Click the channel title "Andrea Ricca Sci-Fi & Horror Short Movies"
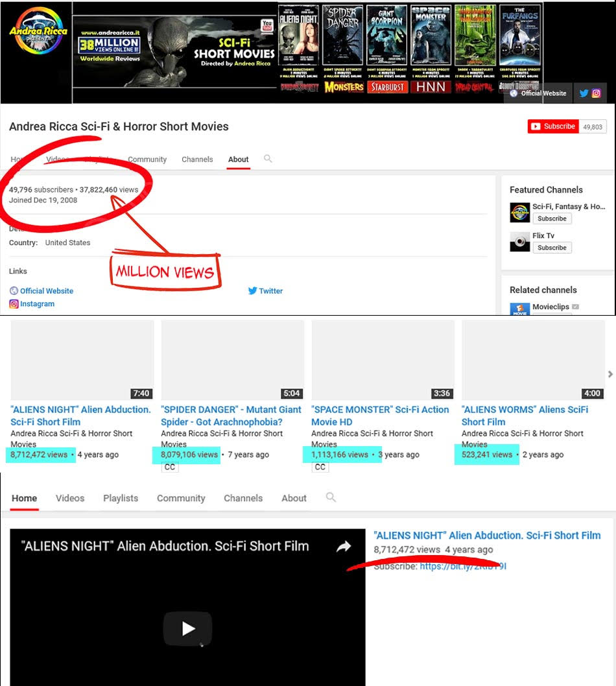The image size is (616, 686). tap(119, 126)
